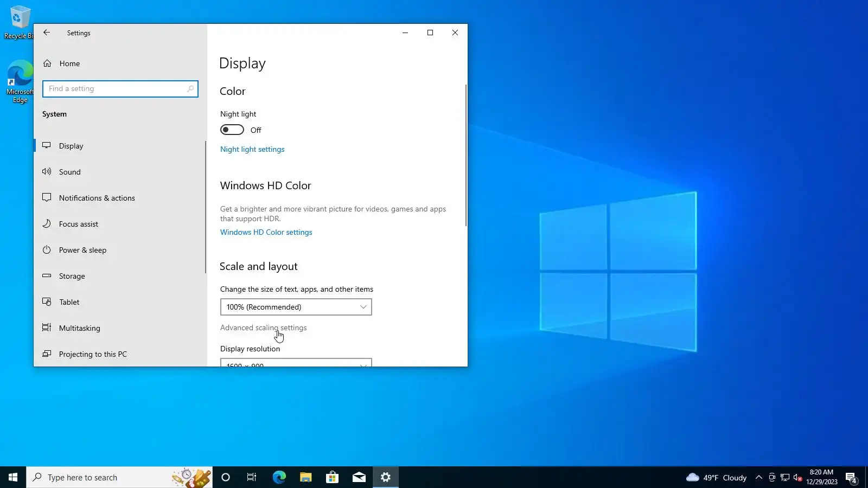Open Microsoft Store from the taskbar
Viewport: 868px width, 488px height.
pos(332,477)
